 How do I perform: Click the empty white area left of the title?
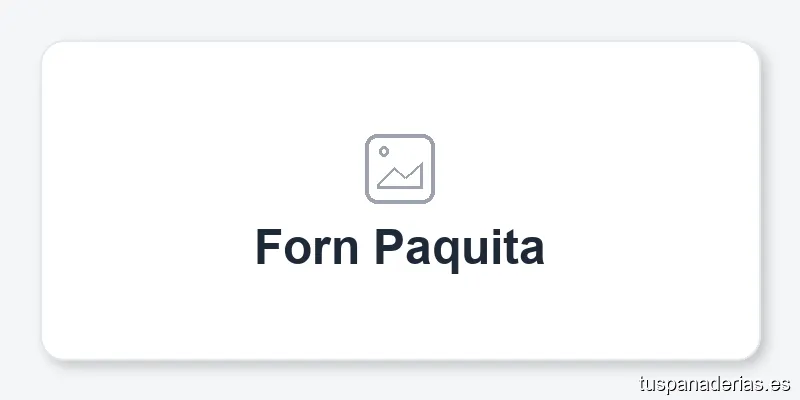pyautogui.click(x=150, y=248)
